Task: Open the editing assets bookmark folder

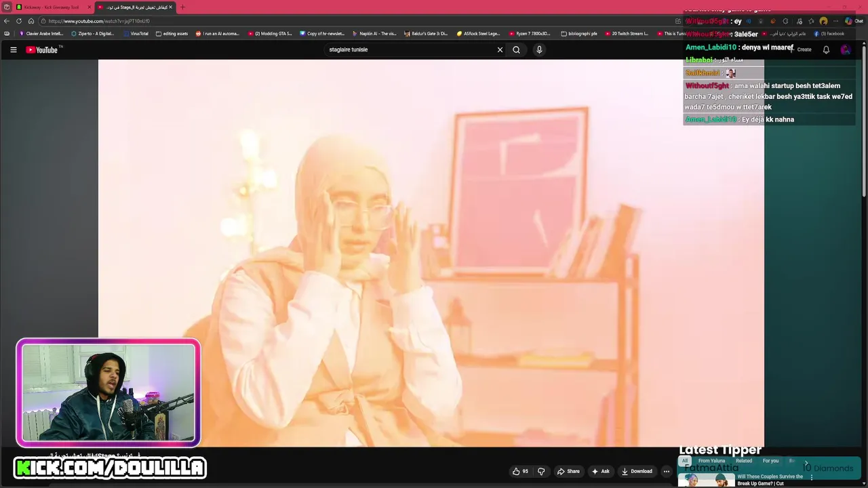Action: click(x=172, y=33)
